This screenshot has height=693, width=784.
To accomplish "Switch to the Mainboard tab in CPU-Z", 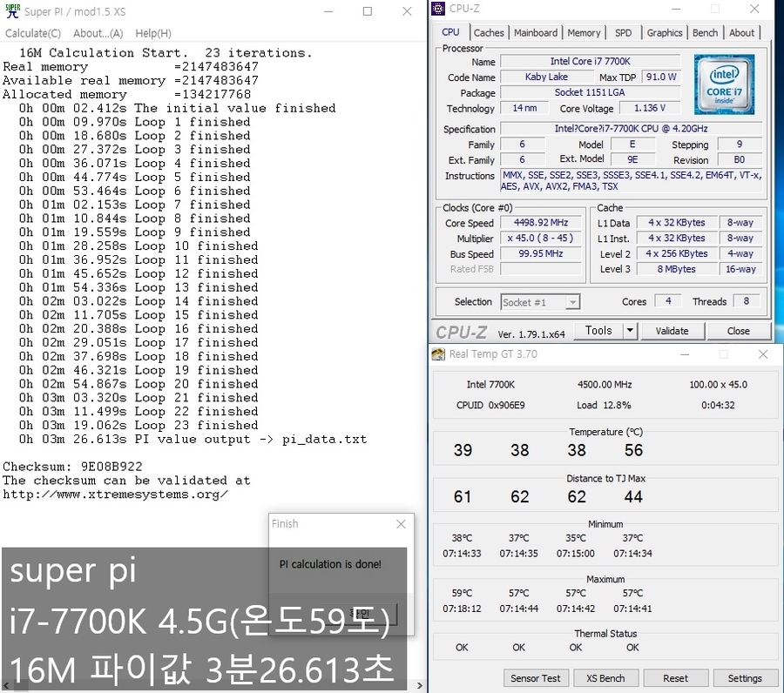I will [536, 32].
